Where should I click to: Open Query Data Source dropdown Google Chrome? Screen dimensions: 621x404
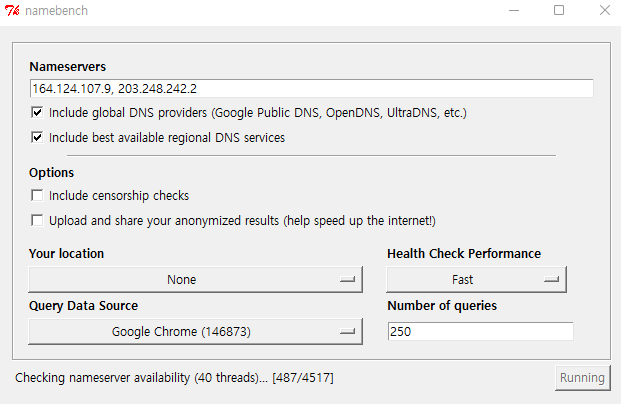[x=195, y=332]
